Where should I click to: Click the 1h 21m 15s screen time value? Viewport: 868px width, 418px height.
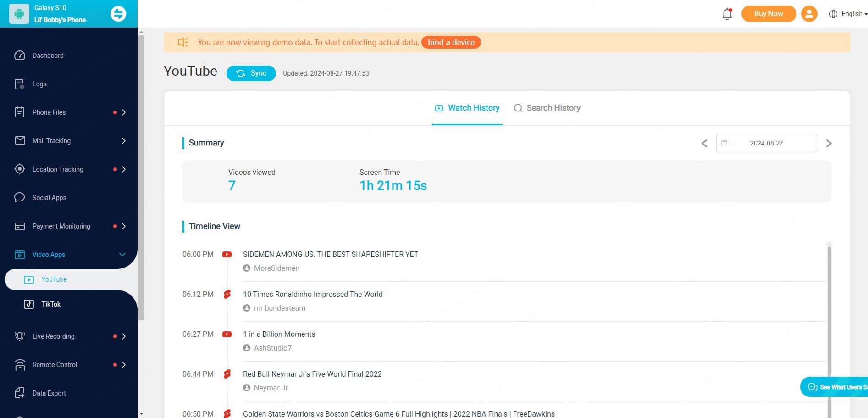pos(393,185)
